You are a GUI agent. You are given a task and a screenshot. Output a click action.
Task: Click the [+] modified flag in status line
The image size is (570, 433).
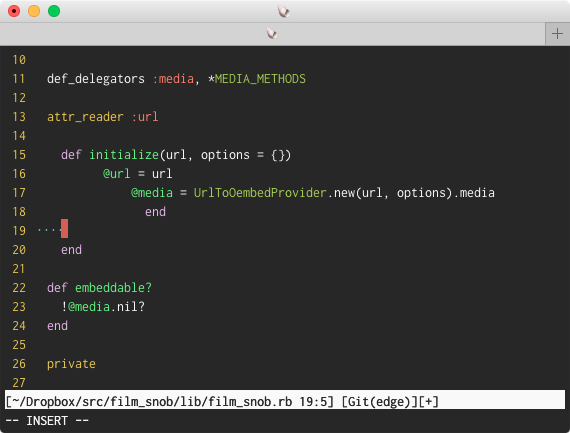(x=428, y=402)
